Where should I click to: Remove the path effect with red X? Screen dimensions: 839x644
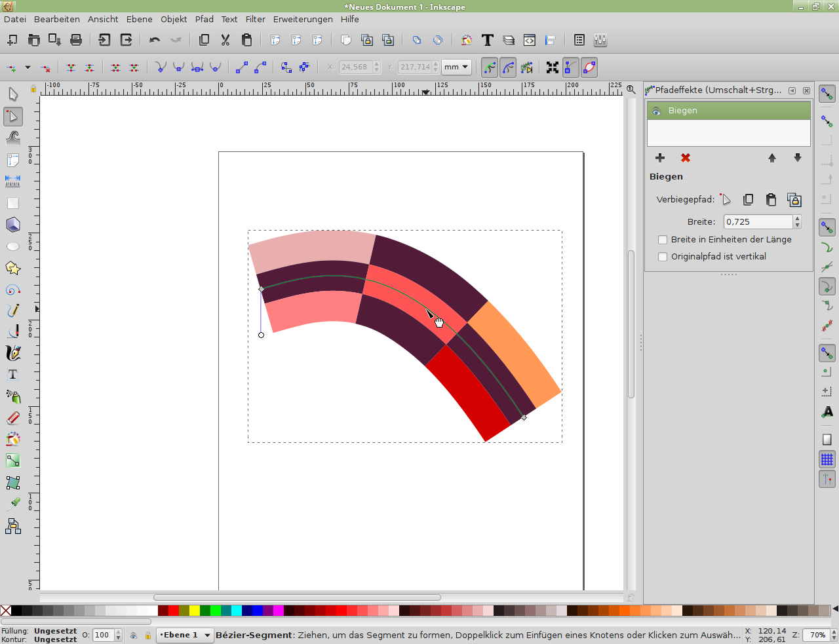686,158
